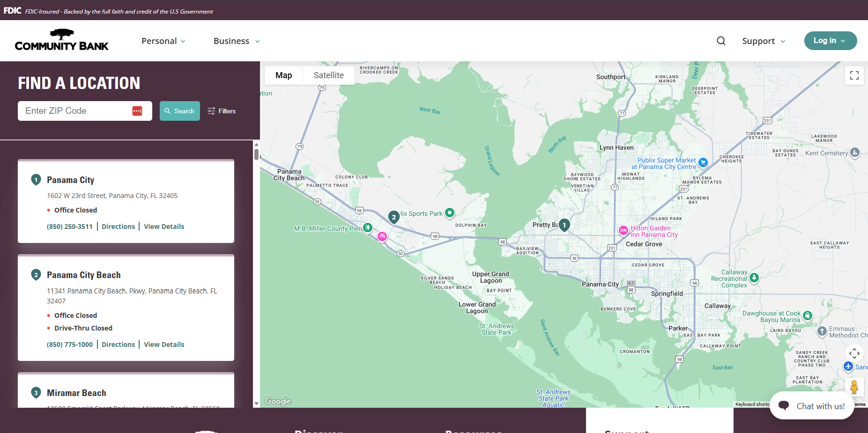Toggle fullscreen map view

click(x=854, y=75)
